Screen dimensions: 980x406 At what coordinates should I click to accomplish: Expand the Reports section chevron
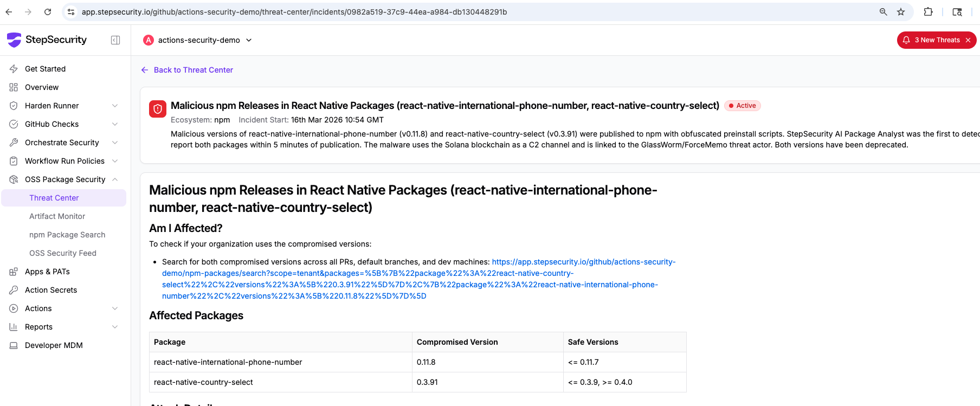(x=115, y=327)
